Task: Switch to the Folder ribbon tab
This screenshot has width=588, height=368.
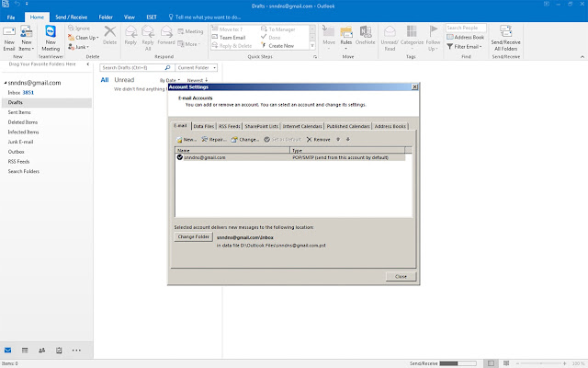Action: point(106,17)
